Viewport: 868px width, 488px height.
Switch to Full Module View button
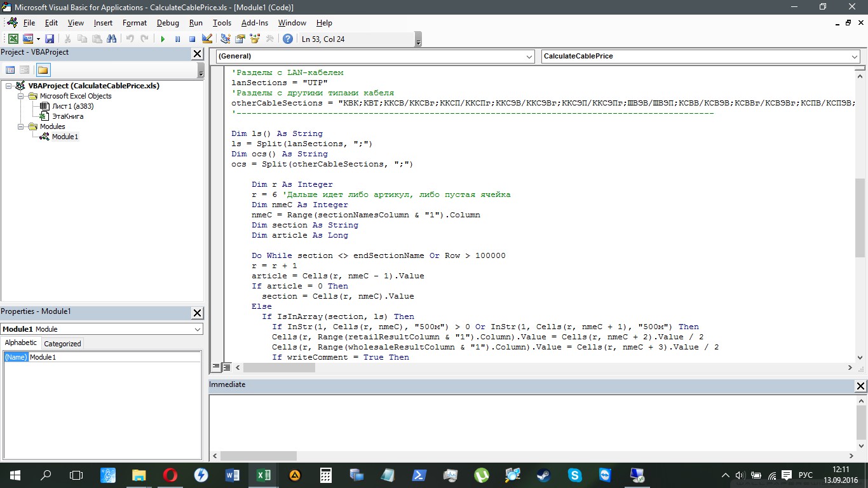tap(227, 367)
